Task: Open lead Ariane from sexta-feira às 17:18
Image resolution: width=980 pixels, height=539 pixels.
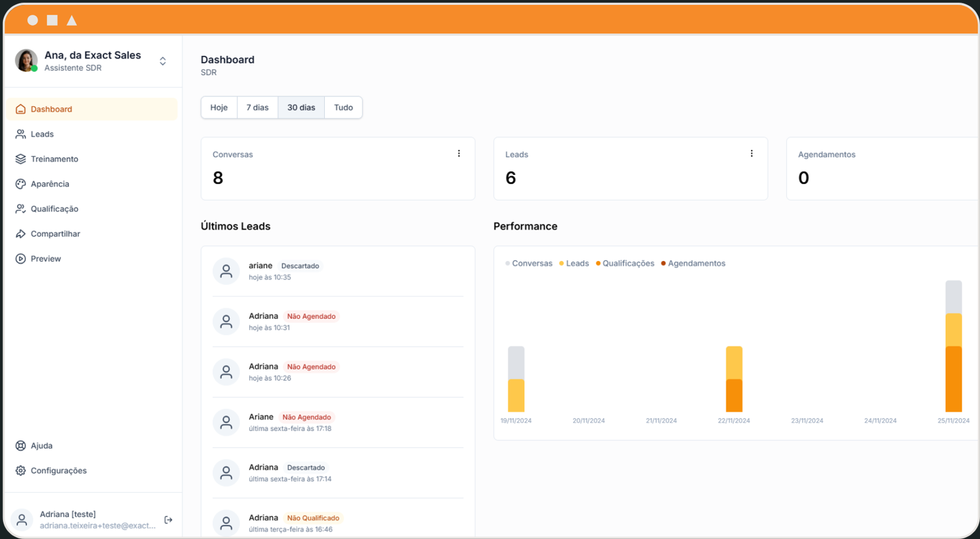Action: pos(338,423)
